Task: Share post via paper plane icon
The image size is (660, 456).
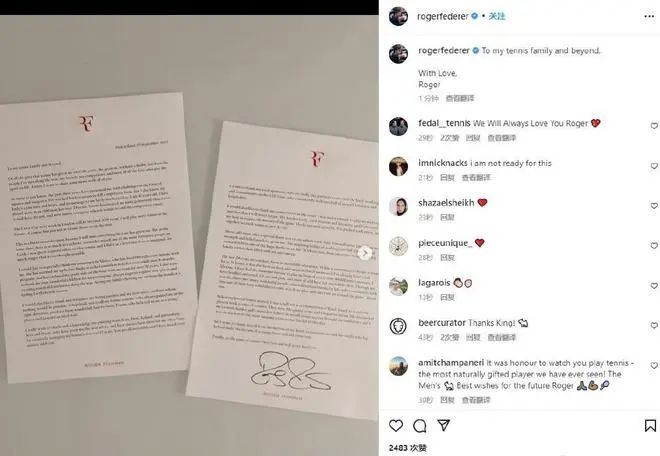Action: pos(444,425)
